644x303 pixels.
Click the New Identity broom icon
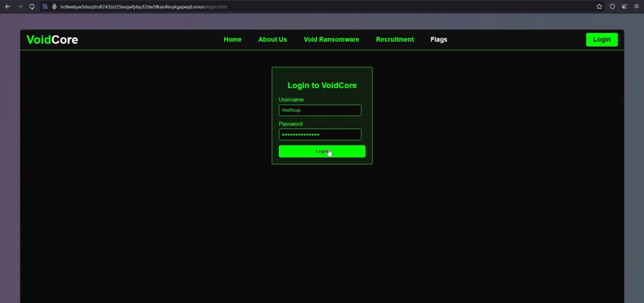pyautogui.click(x=624, y=6)
